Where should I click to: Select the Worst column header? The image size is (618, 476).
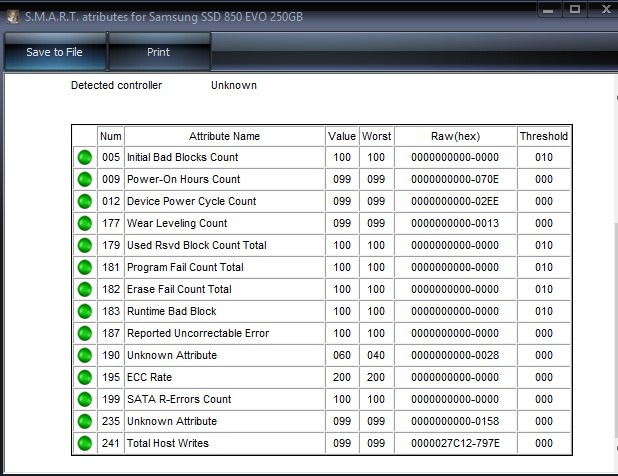(376, 136)
